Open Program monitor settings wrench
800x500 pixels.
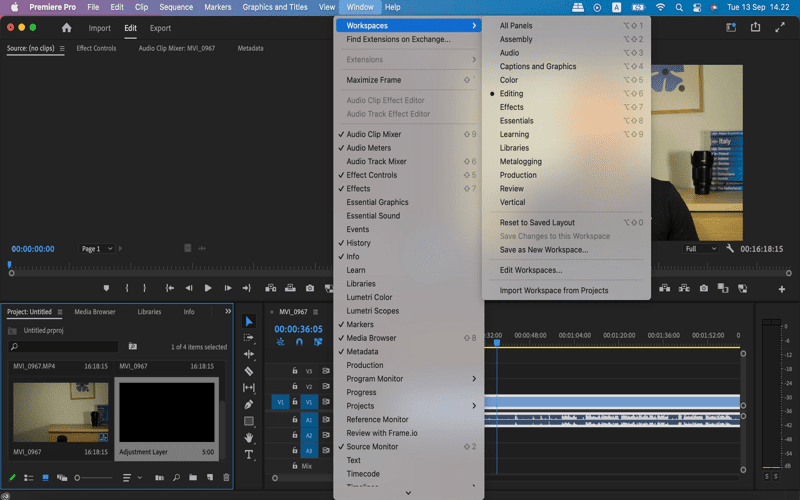click(730, 248)
